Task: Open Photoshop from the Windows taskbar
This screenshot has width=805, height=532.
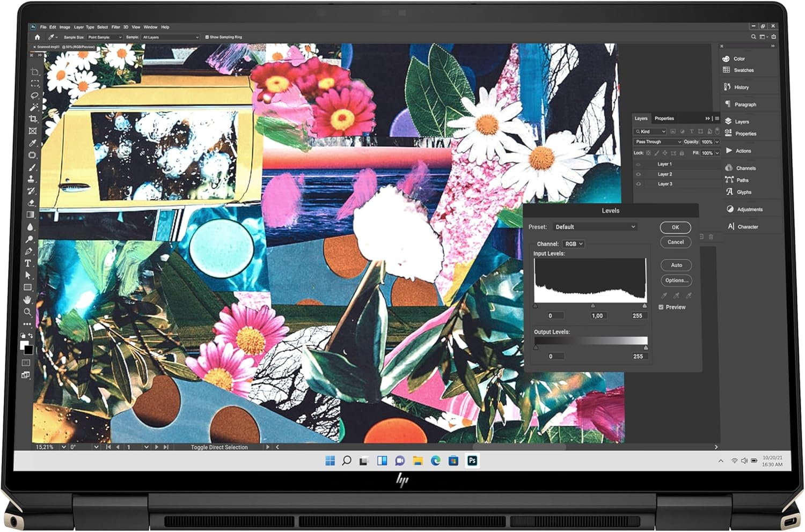Action: 472,461
